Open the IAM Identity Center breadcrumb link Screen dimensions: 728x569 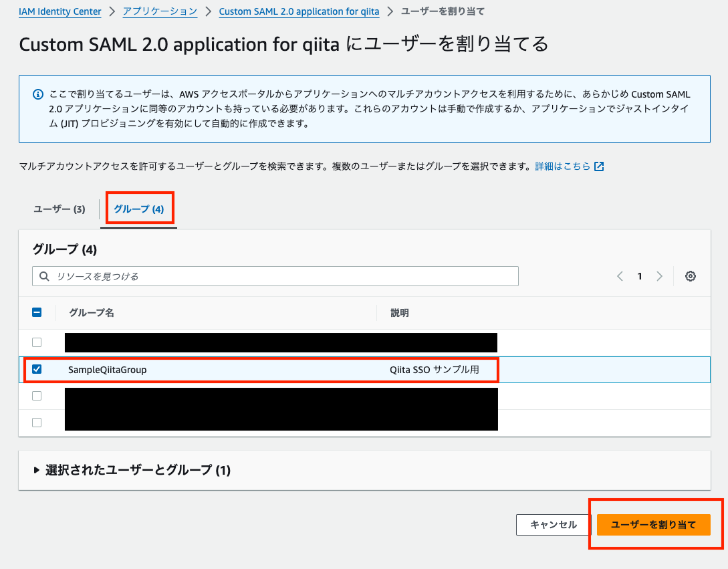pos(60,11)
